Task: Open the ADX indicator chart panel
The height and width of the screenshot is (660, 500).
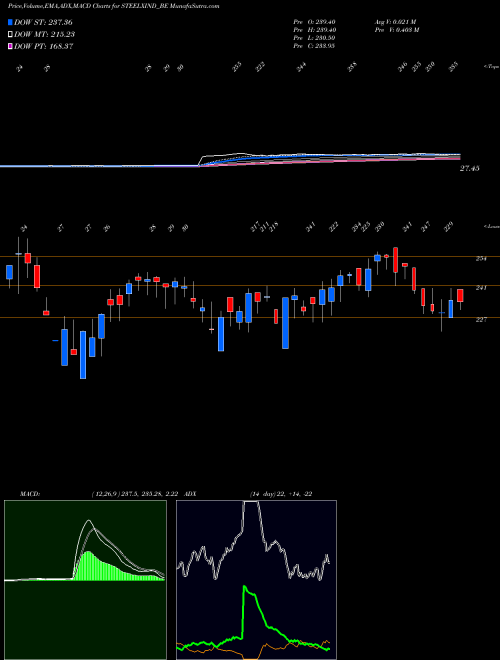Action: click(x=256, y=580)
